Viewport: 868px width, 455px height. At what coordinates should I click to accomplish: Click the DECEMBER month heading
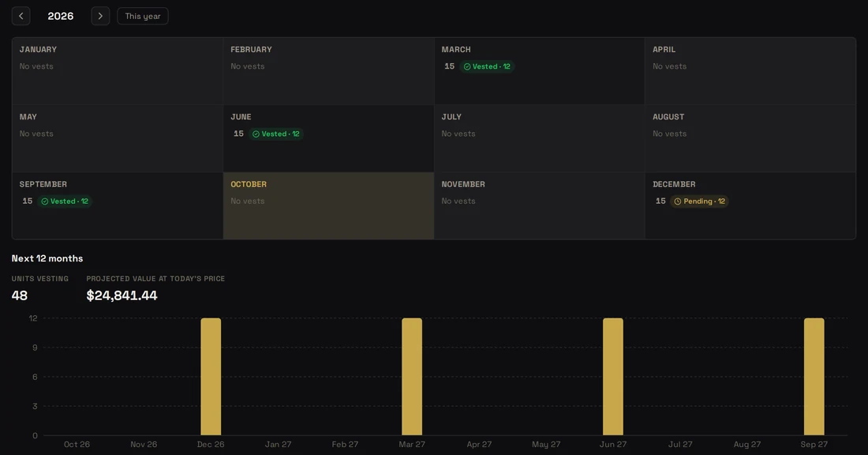(x=674, y=184)
